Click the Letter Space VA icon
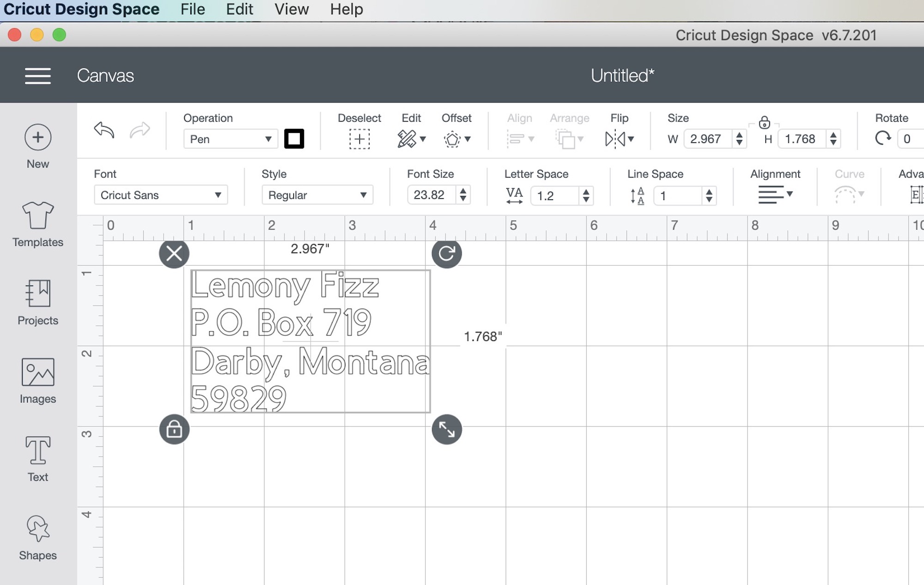Screen dimensions: 924x585 coord(514,195)
